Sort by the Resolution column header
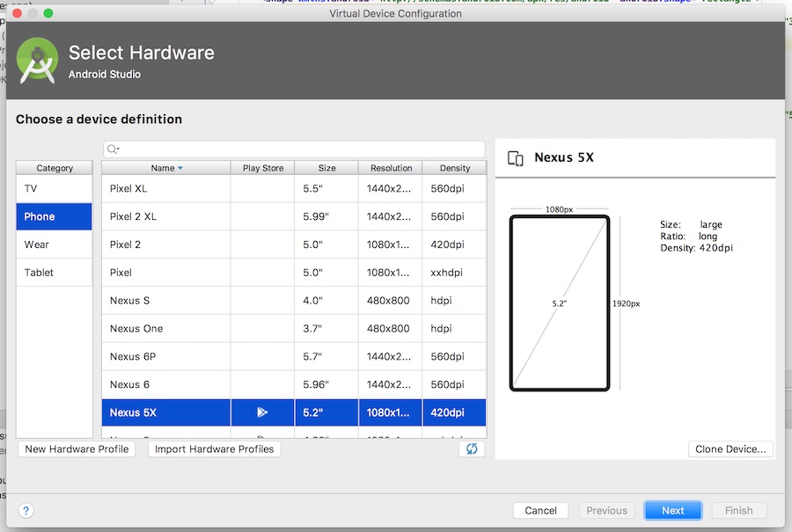The height and width of the screenshot is (532, 792). point(391,168)
